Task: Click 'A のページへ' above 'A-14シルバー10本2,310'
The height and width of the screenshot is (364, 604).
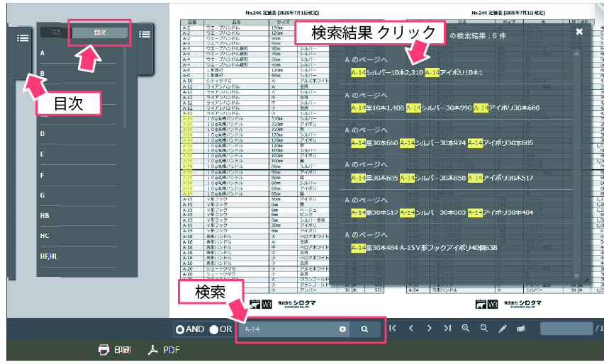Action: tap(366, 60)
